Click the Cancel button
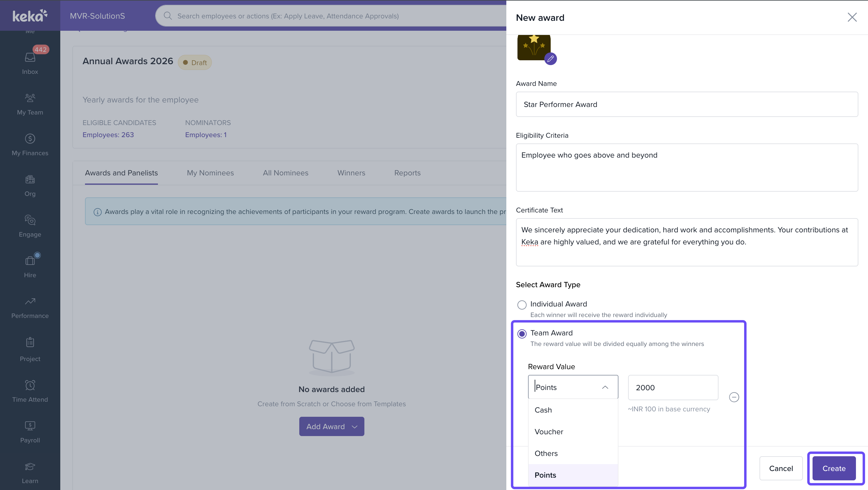 [x=781, y=468]
